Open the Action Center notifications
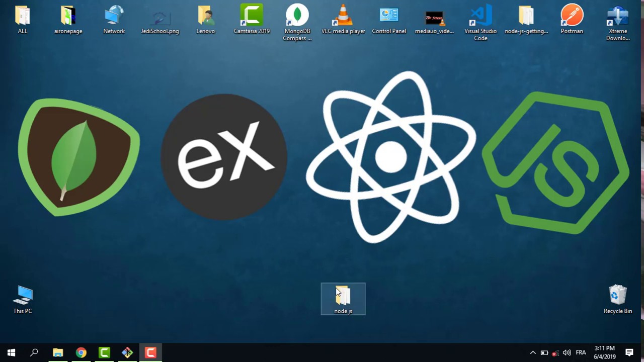Viewport: 644px width, 362px height. click(629, 352)
